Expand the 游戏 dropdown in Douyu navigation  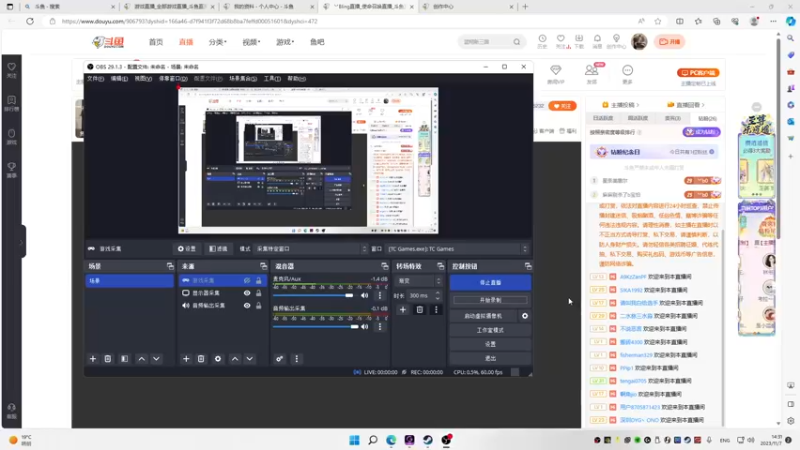(285, 42)
